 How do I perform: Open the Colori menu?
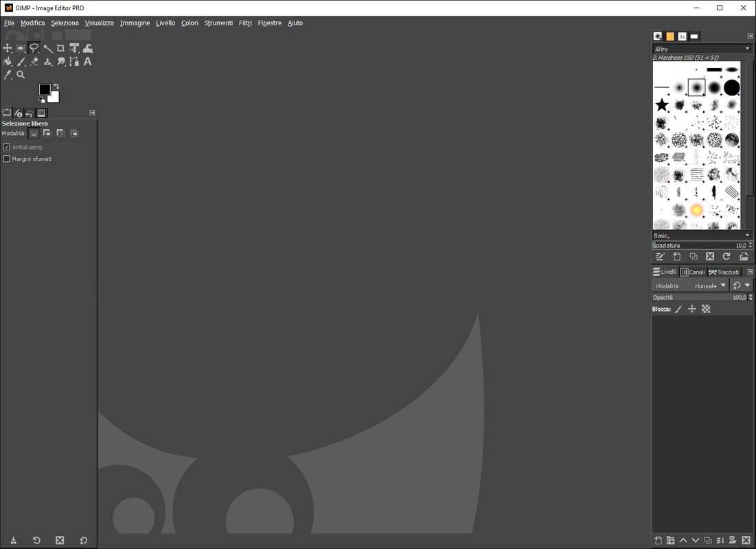tap(190, 23)
